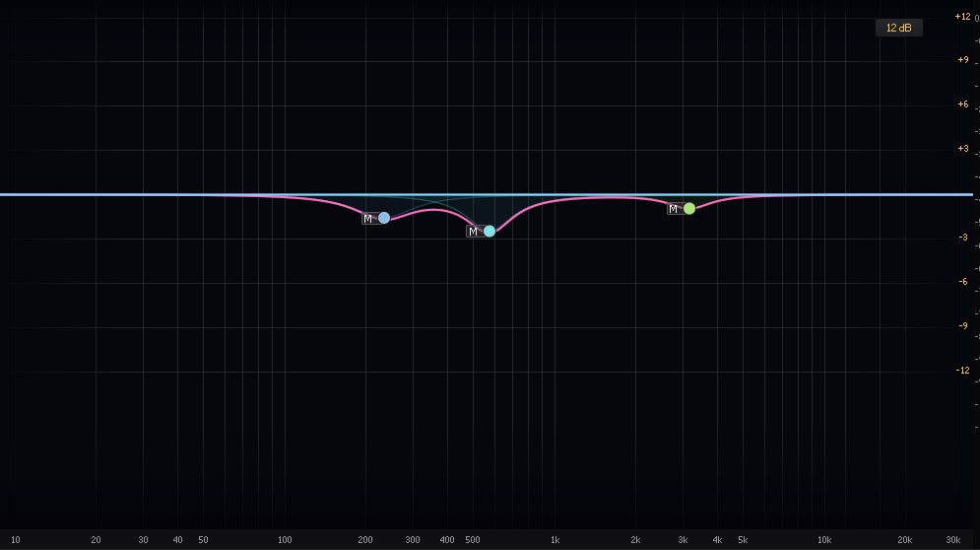Viewport: 980px width, 550px height.
Task: Click the 5k frequency axis label
Action: click(x=743, y=540)
